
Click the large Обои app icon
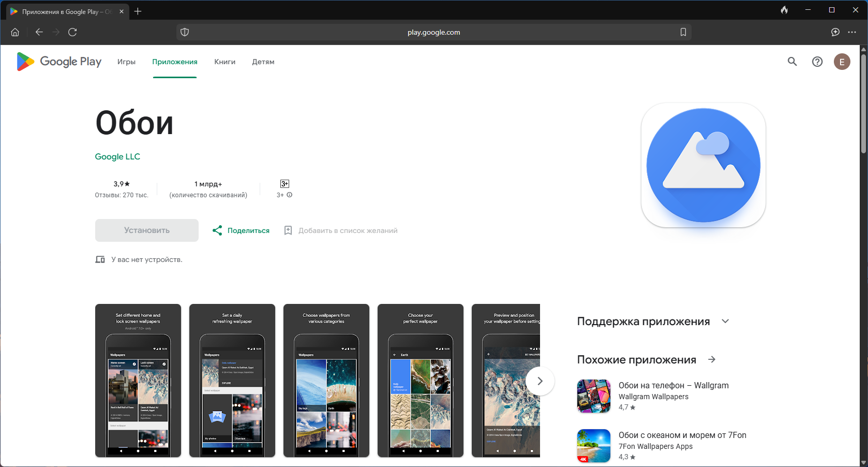pyautogui.click(x=704, y=165)
